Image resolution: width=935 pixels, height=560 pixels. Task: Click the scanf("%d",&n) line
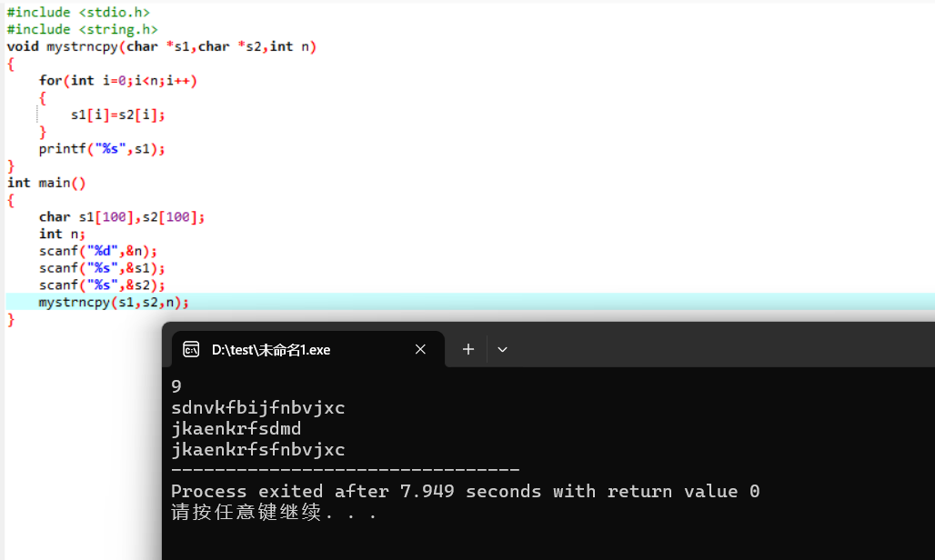click(x=98, y=251)
